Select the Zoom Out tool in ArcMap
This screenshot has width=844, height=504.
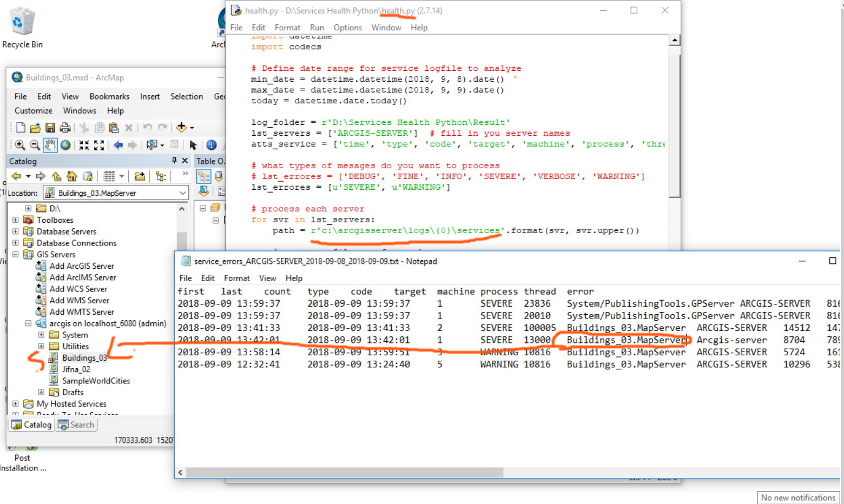coord(35,145)
